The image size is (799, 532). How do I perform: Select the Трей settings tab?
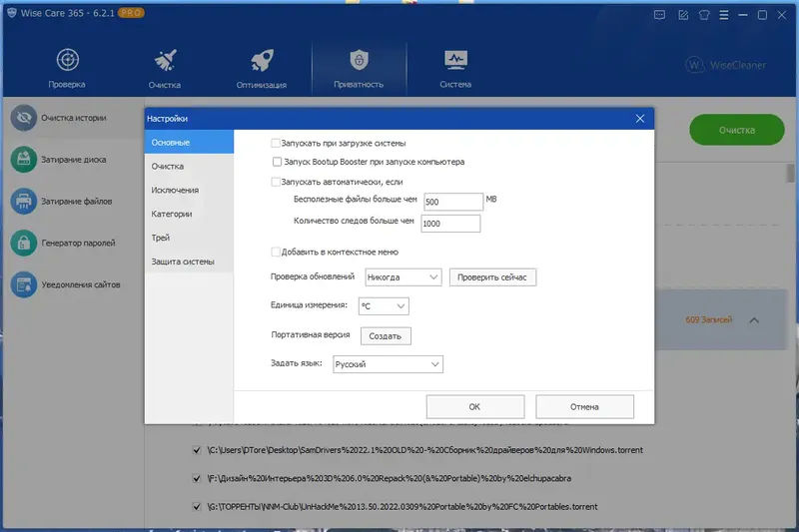(x=189, y=238)
